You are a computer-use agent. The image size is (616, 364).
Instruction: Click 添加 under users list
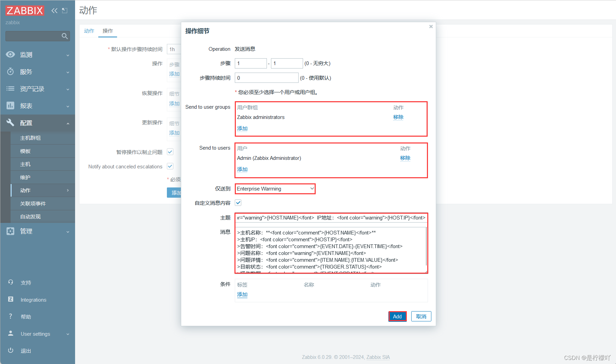(242, 169)
